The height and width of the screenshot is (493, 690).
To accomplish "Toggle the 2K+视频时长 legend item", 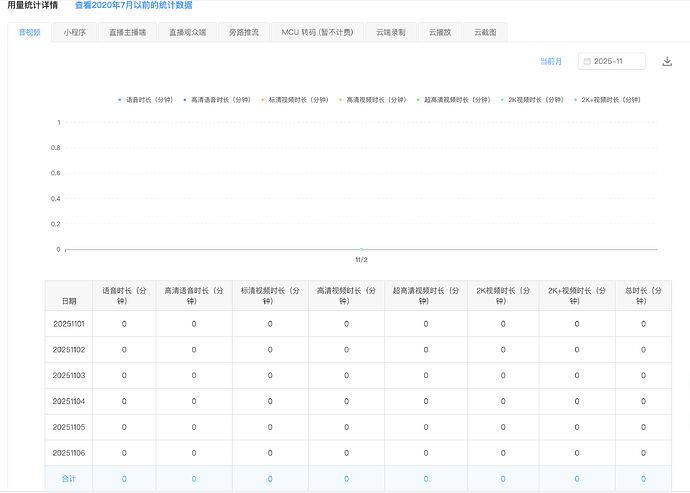I will coord(609,100).
